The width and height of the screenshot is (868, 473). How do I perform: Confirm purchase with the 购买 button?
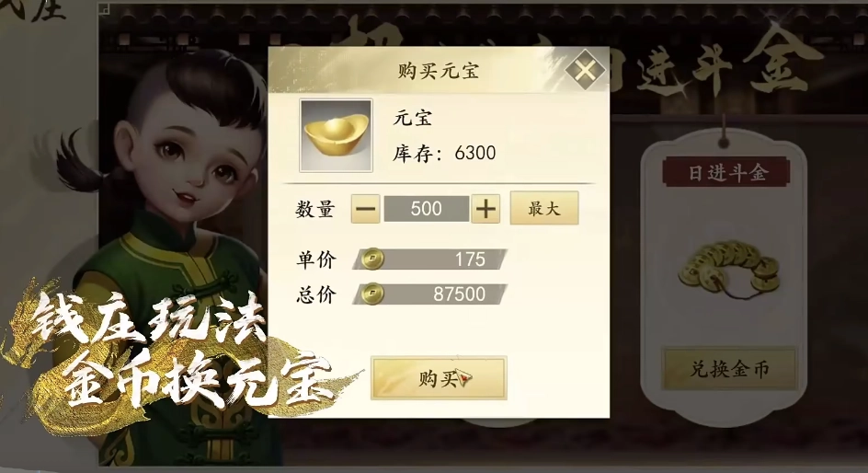pos(439,378)
